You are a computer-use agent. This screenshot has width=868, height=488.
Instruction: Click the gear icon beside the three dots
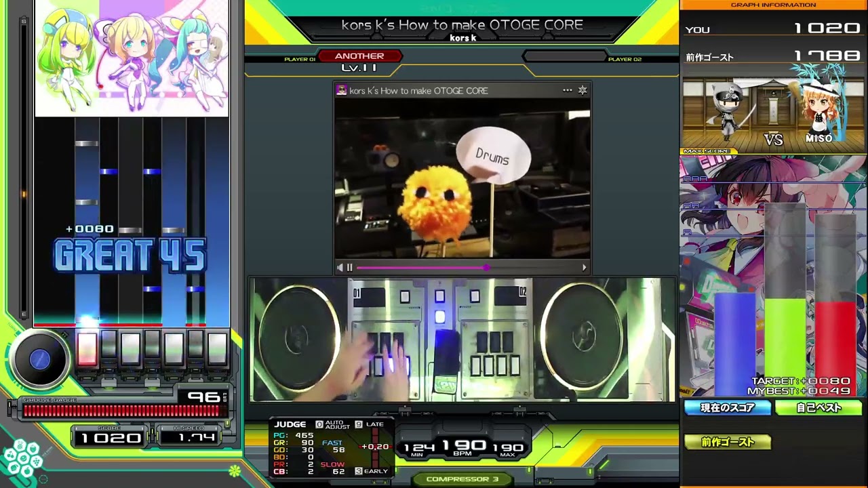tap(583, 90)
